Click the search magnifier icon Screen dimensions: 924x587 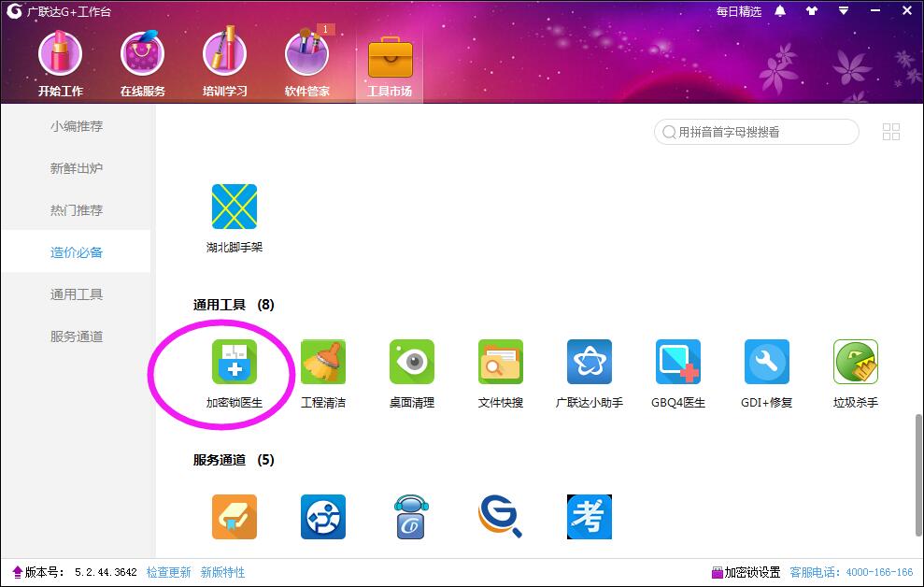[669, 132]
